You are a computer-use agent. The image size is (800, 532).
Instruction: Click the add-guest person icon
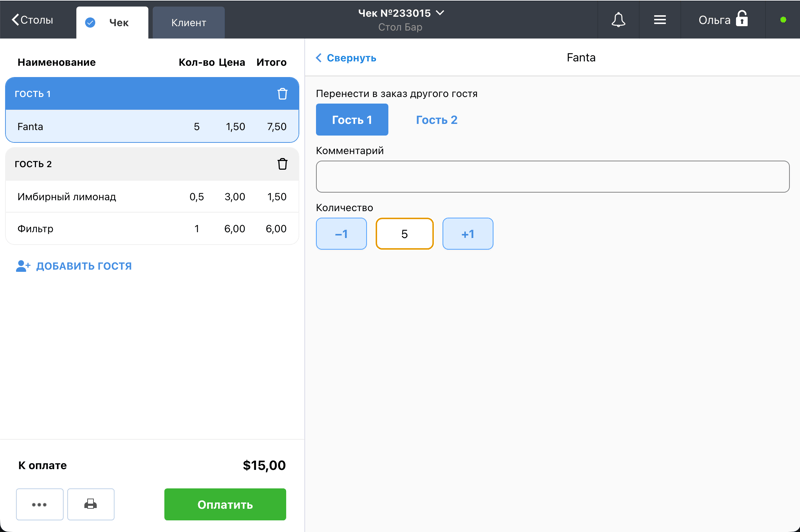(23, 266)
